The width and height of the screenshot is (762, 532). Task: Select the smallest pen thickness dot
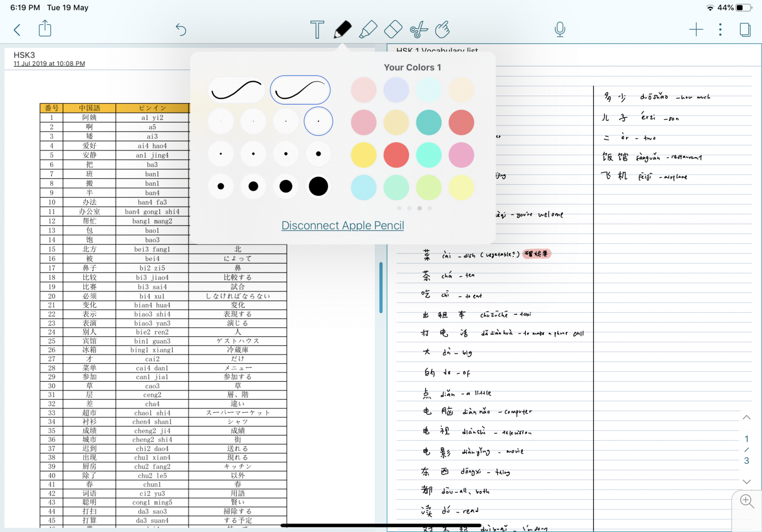coord(221,121)
